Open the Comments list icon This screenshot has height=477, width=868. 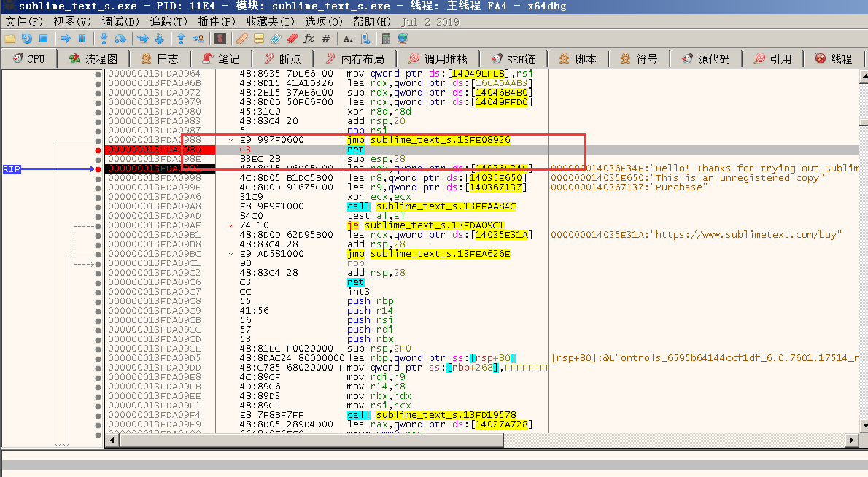258,39
